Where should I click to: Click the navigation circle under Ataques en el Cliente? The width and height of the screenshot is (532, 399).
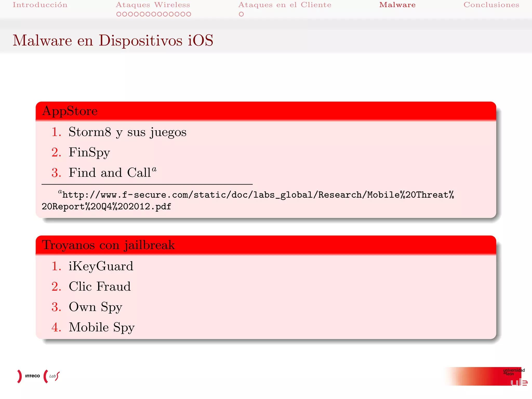241,14
